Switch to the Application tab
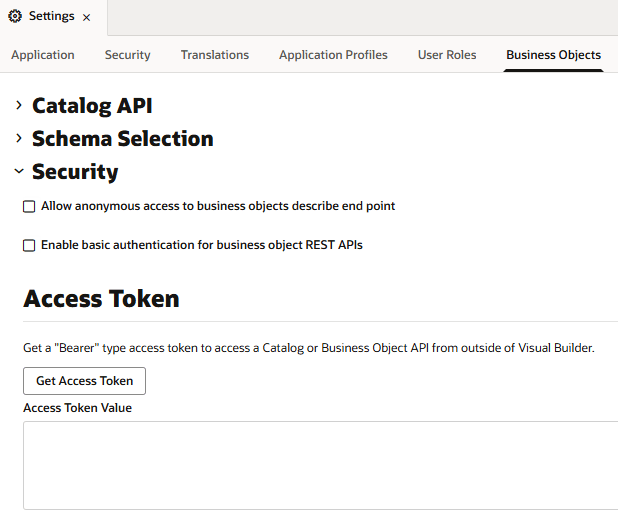Screen dimensions: 618x520 tap(43, 55)
